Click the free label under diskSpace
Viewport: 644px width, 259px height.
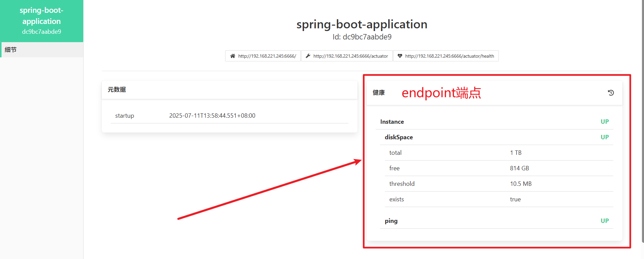pos(394,168)
